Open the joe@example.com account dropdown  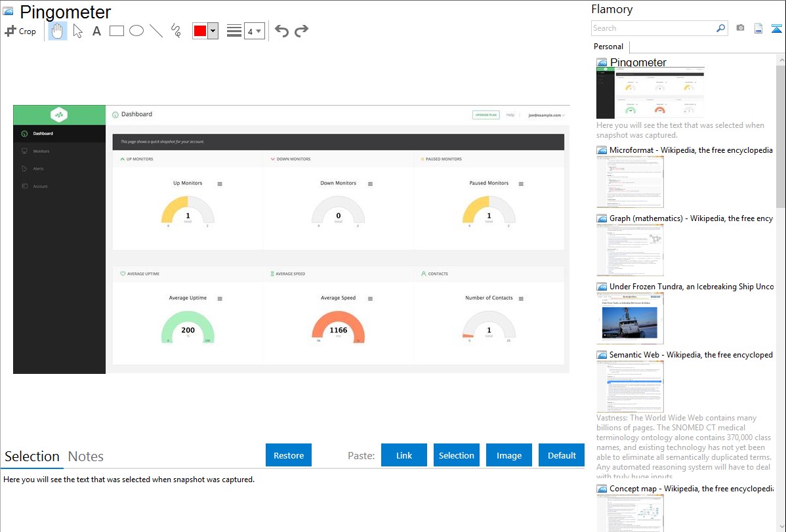[547, 115]
